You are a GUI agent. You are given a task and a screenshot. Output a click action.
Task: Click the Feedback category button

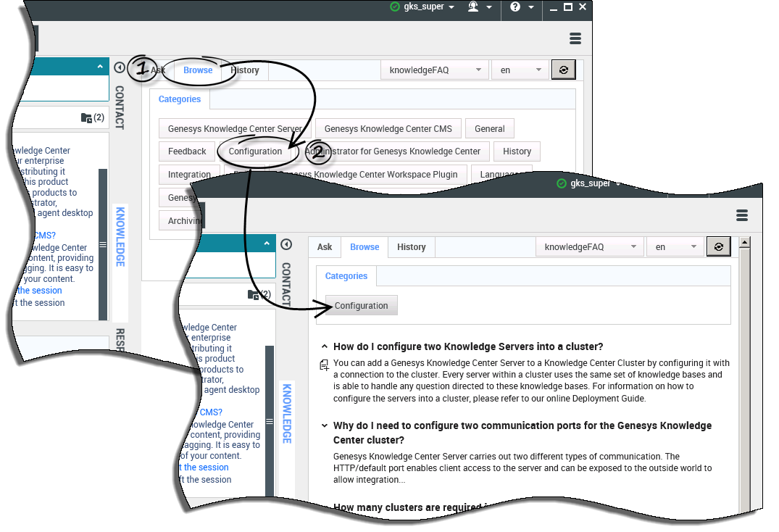tap(187, 151)
